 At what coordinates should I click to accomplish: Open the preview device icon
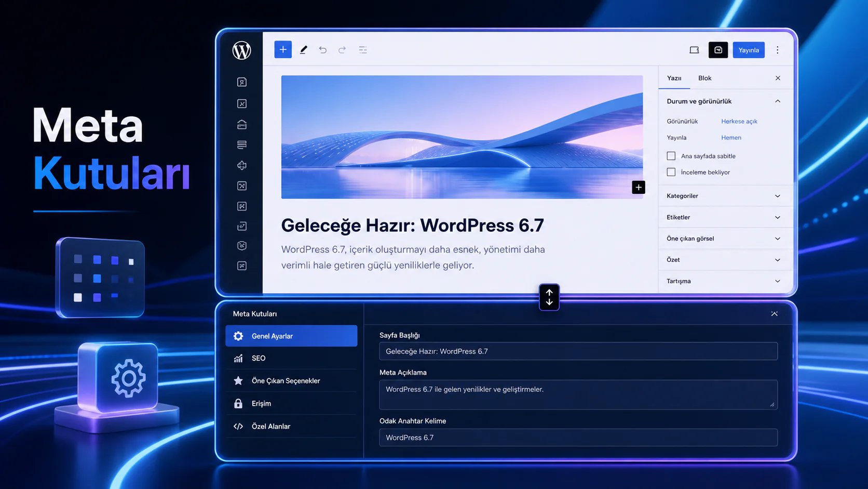pos(694,50)
